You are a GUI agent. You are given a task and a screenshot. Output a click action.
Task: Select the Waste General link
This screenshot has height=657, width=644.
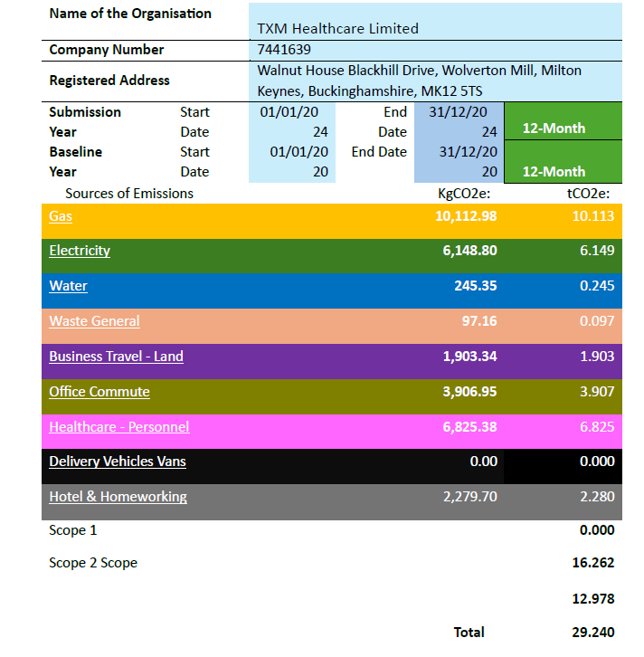coord(94,321)
